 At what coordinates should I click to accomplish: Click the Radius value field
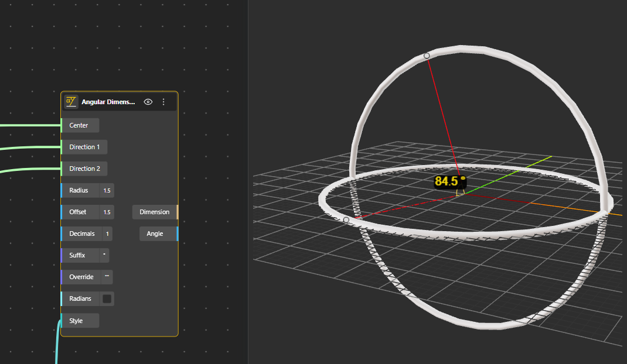(107, 190)
